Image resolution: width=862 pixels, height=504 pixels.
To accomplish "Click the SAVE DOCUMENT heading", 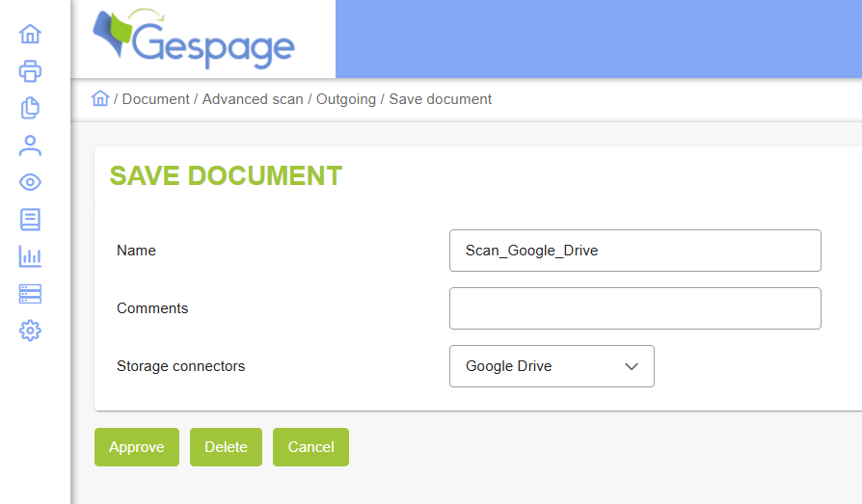I will tap(226, 176).
